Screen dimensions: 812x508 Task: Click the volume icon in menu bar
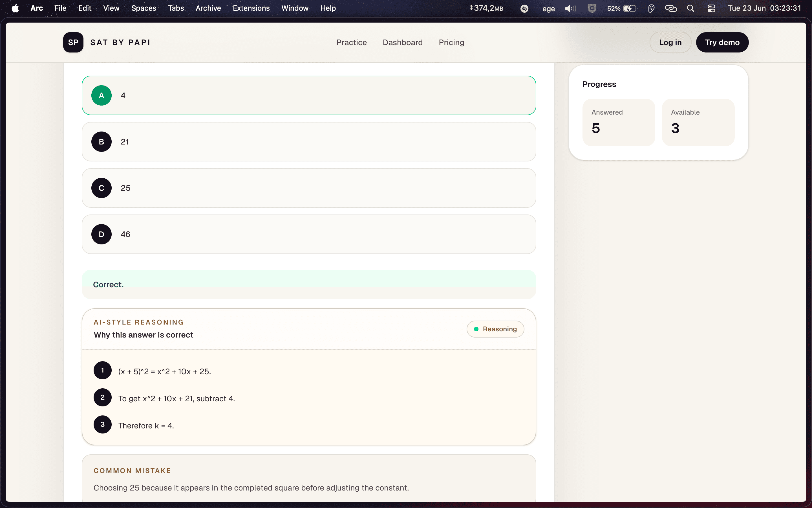click(570, 8)
